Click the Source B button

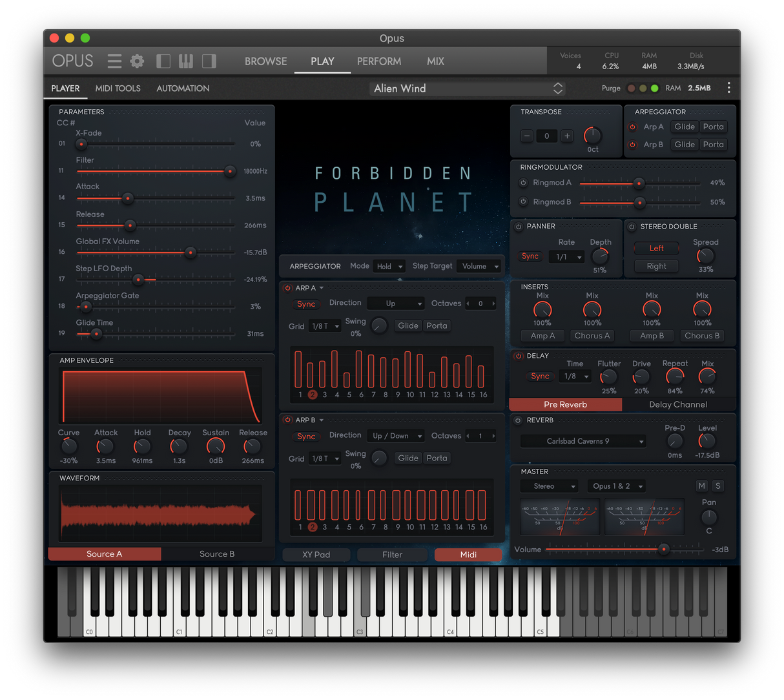pos(217,554)
